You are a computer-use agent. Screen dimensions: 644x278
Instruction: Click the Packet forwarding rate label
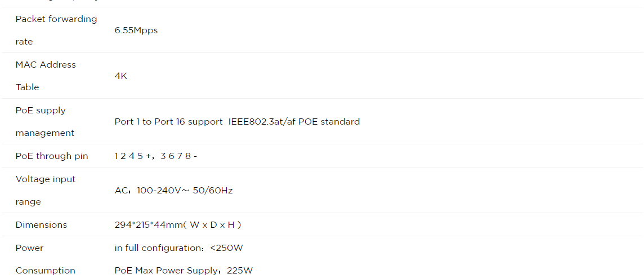56,30
